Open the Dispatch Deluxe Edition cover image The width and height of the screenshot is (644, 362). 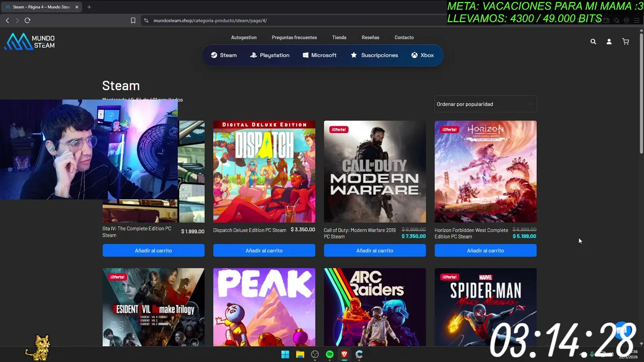(264, 171)
